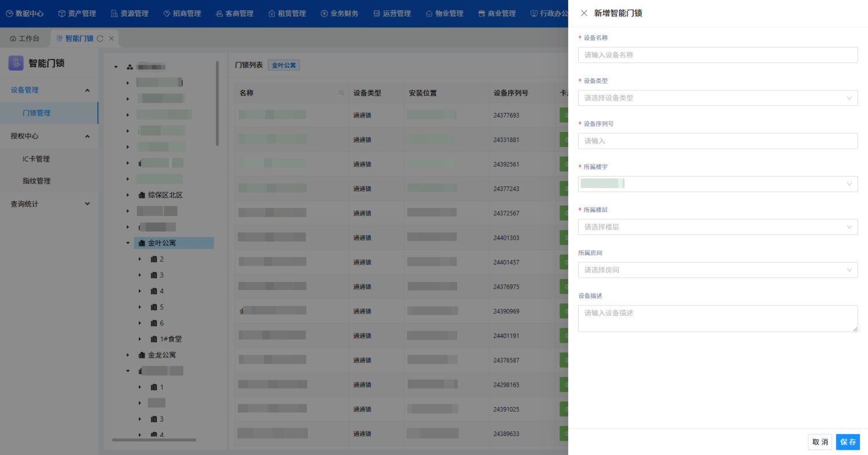Click the 取消 button
Image resolution: width=868 pixels, height=455 pixels.
819,442
